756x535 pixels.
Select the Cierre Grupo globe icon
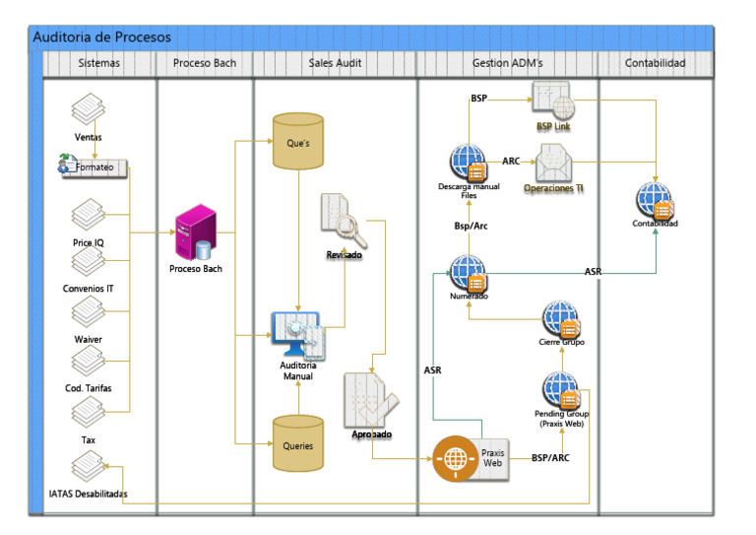[561, 318]
